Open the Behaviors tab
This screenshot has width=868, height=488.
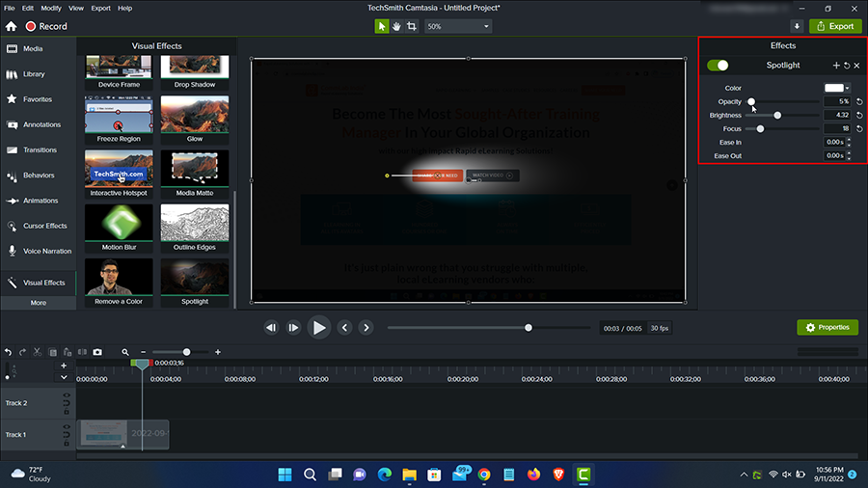point(38,176)
